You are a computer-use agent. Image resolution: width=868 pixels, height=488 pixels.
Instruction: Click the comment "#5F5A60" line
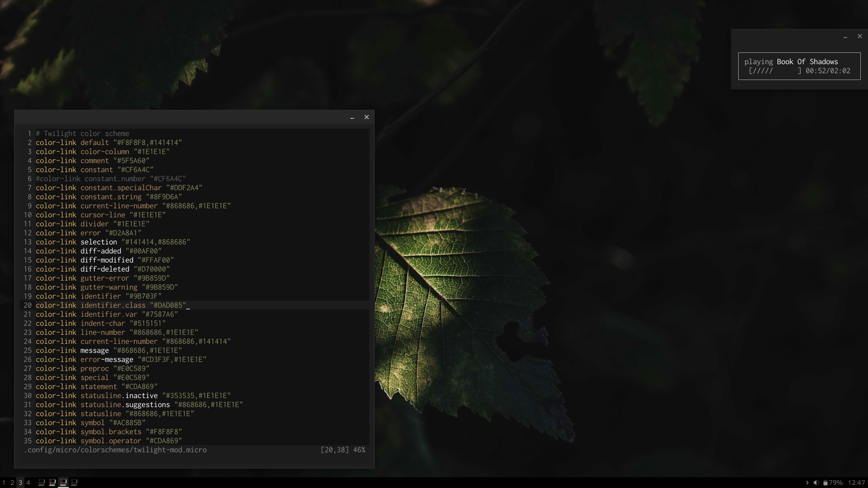[93, 161]
